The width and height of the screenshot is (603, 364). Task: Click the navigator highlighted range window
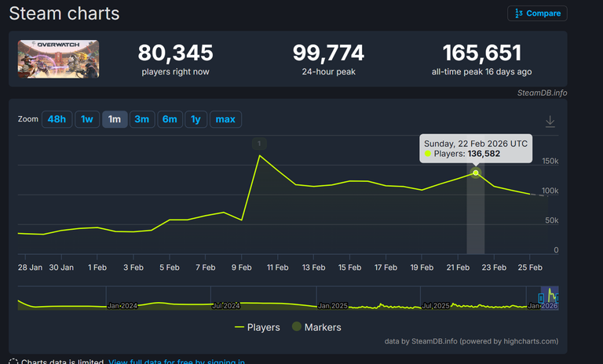pos(549,298)
